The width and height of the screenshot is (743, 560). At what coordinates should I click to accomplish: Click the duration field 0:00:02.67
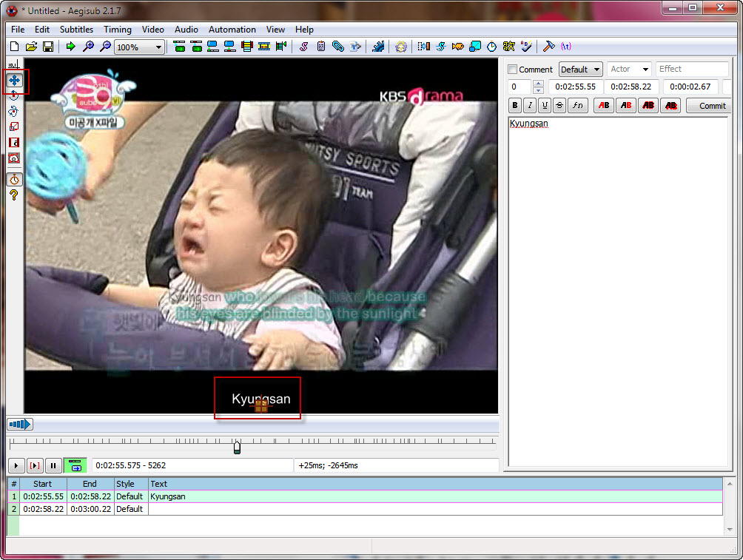(x=690, y=87)
